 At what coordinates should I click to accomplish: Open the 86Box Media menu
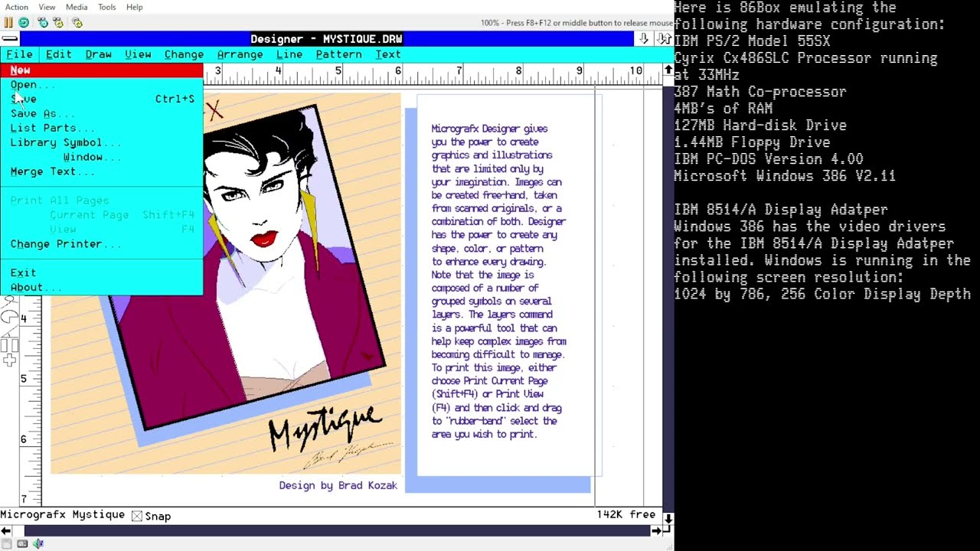click(x=77, y=7)
